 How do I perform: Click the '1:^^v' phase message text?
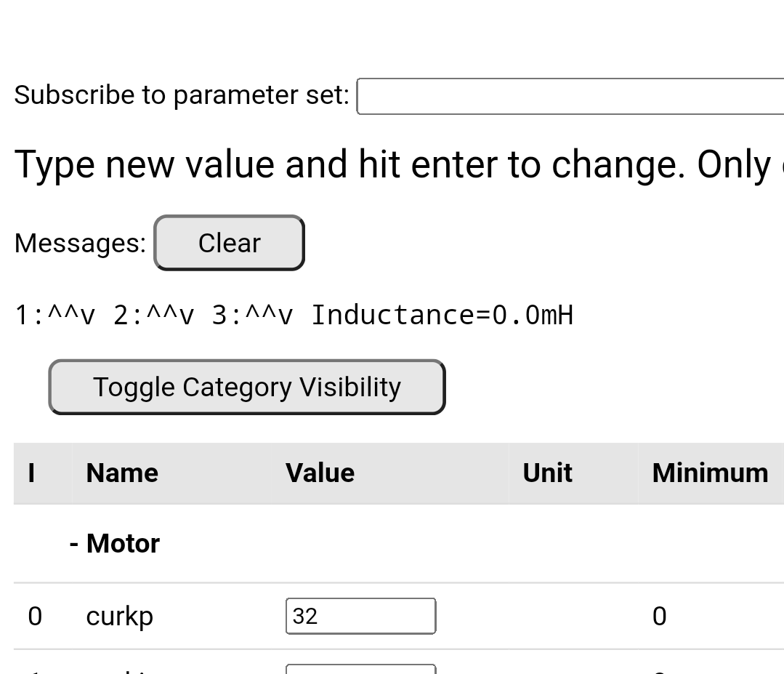click(x=55, y=316)
